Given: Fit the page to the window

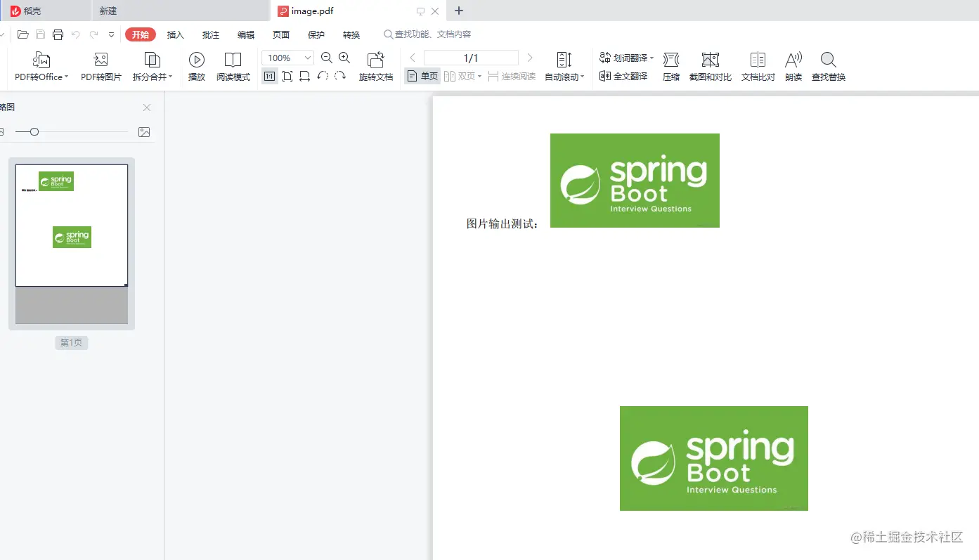Looking at the screenshot, I should tap(287, 76).
